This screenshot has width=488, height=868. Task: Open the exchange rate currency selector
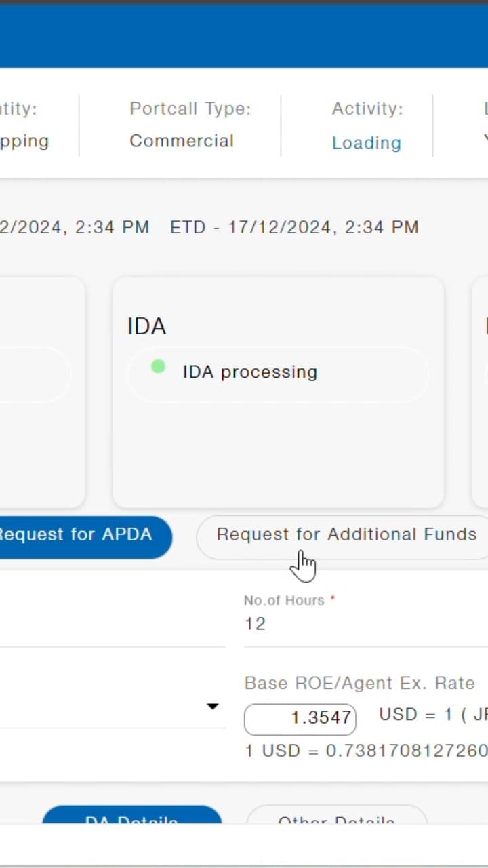[212, 706]
